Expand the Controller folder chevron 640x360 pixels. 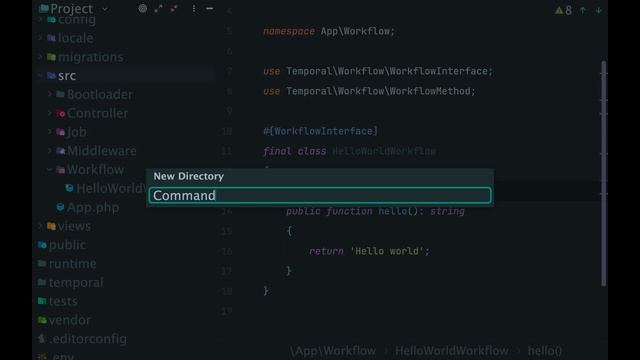coord(49,113)
